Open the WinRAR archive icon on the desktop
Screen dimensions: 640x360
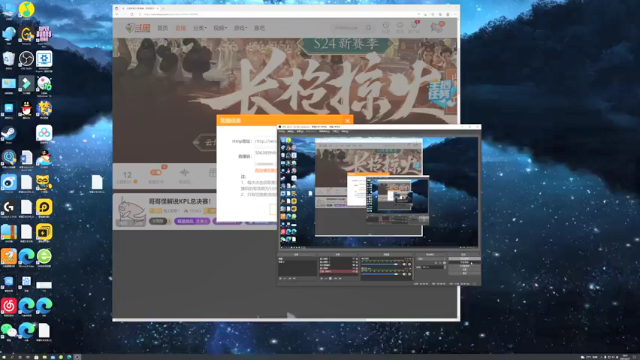pyautogui.click(x=9, y=232)
